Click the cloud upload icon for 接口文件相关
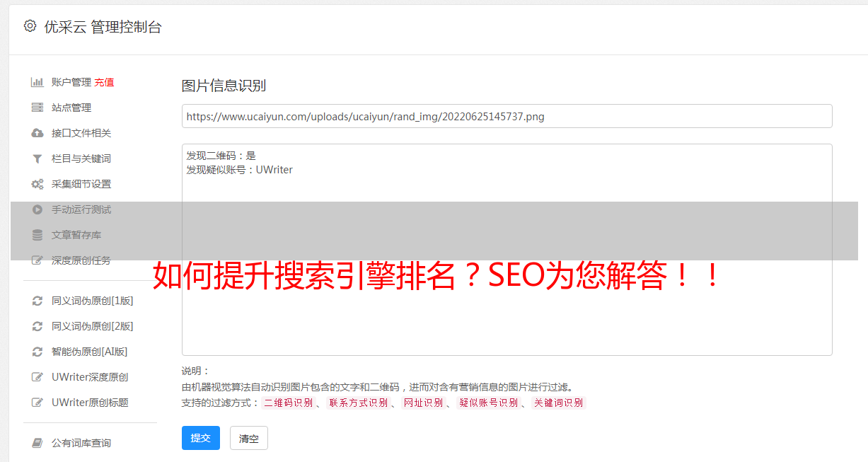 coord(37,133)
